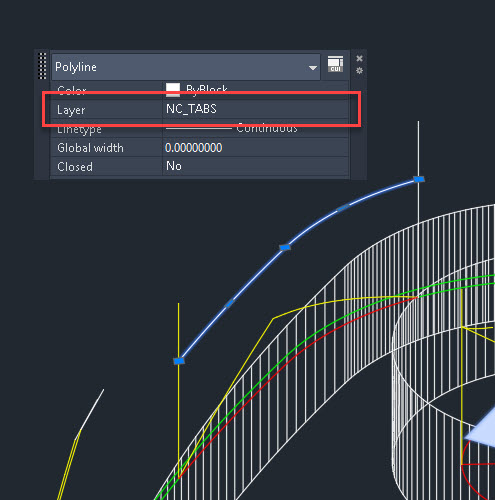Select the ByBlock color swatch

[x=173, y=89]
